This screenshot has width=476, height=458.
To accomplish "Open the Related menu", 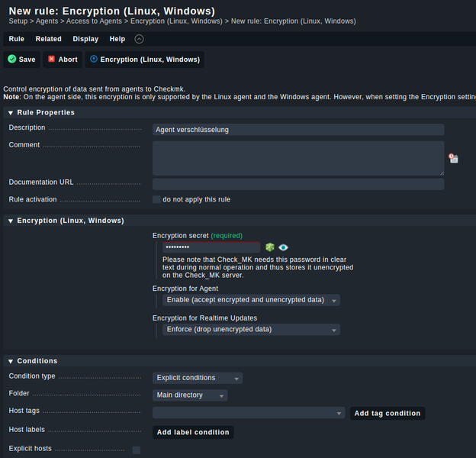I will click(x=48, y=39).
